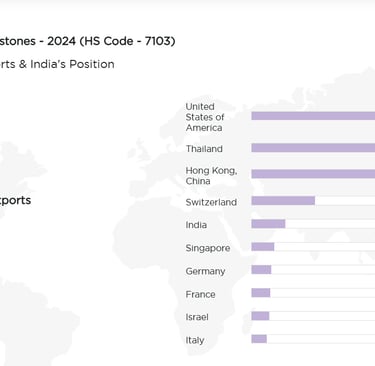Click the Israel country label
The image size is (375, 366).
point(197,317)
